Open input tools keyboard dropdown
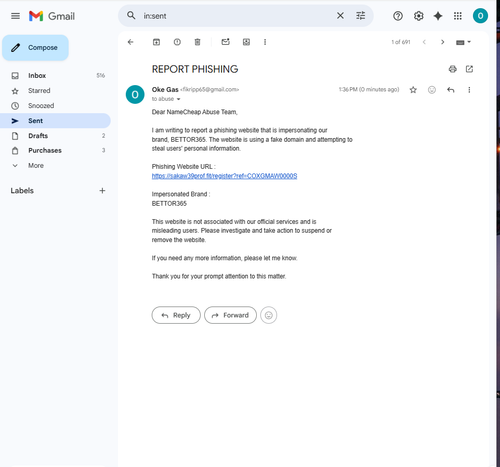 [463, 42]
